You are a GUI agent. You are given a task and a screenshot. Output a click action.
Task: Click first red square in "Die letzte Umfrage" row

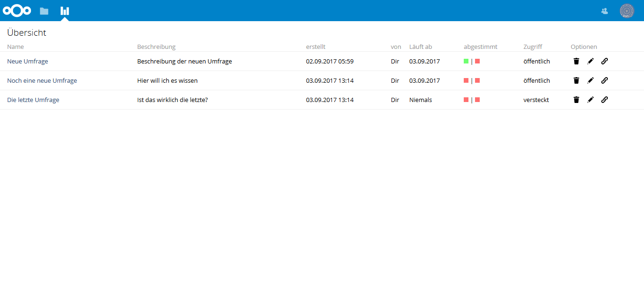466,100
